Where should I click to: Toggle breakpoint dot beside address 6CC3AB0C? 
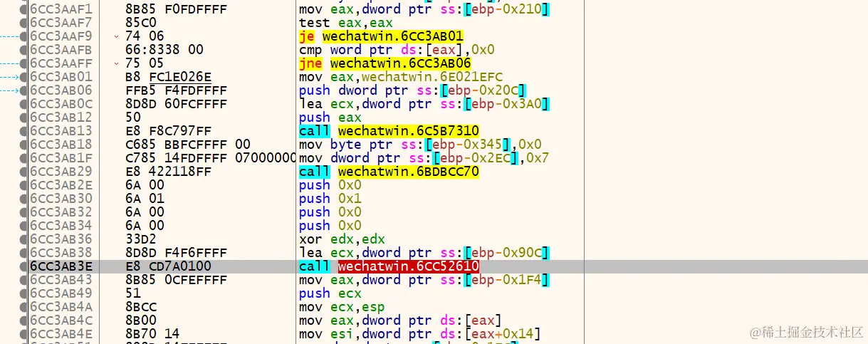coord(25,104)
